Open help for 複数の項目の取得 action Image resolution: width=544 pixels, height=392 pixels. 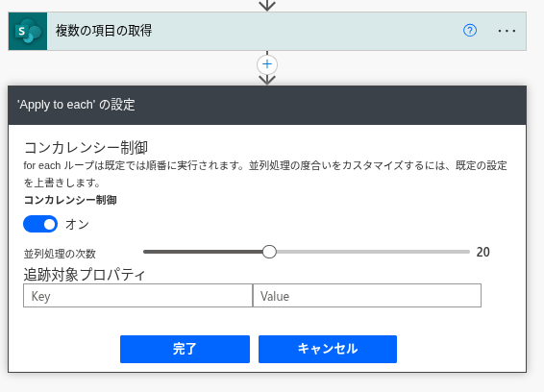tap(470, 31)
